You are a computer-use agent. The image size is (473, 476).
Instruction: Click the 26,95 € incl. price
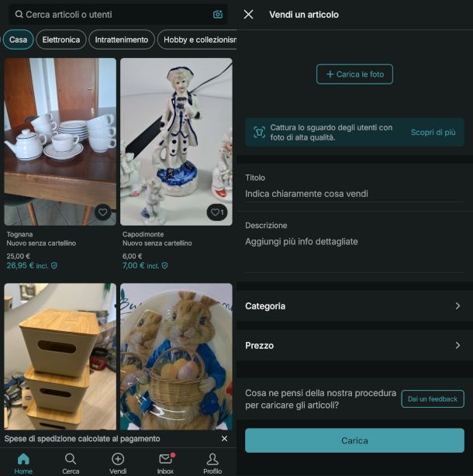point(27,266)
